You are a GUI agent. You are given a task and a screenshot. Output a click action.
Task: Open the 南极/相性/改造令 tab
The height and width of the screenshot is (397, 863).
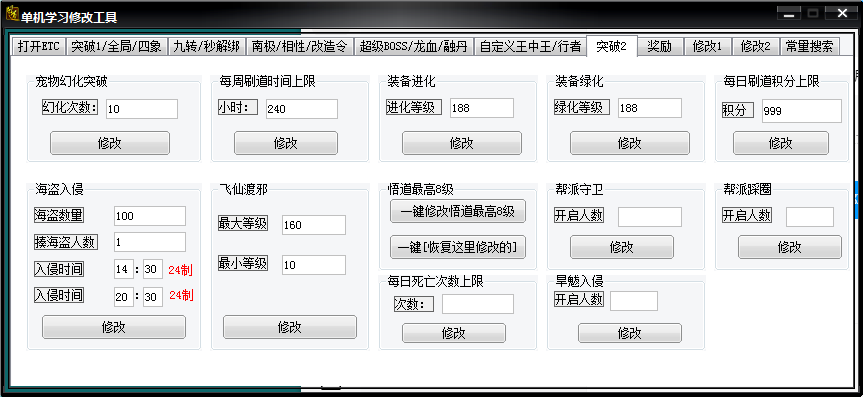tap(299, 46)
